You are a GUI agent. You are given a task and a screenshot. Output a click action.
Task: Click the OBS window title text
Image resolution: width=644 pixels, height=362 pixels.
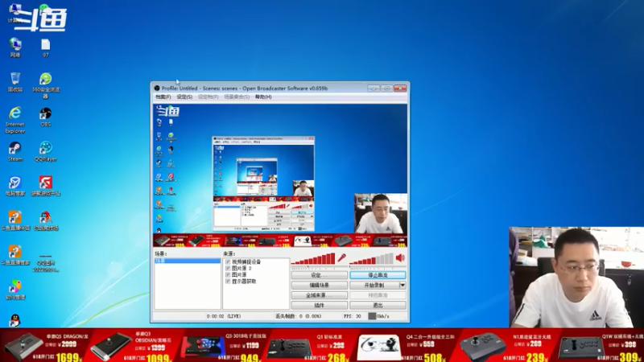(245, 88)
